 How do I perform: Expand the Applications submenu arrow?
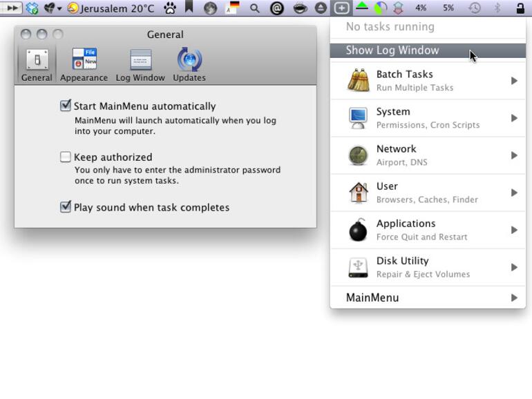click(514, 230)
